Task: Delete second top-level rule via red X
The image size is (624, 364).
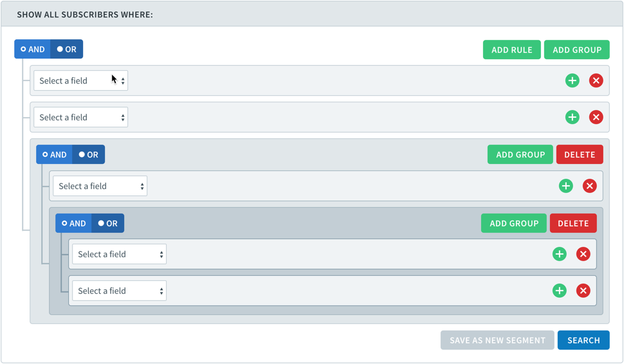Action: (x=596, y=117)
